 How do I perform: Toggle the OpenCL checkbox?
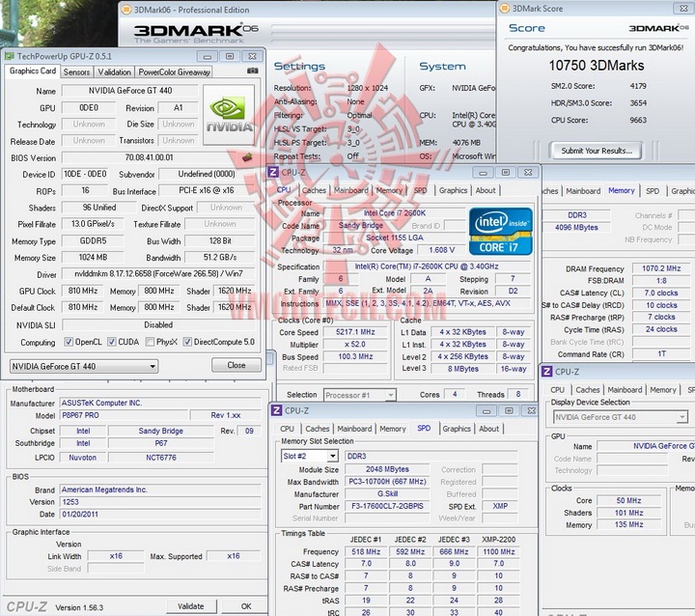pos(69,342)
